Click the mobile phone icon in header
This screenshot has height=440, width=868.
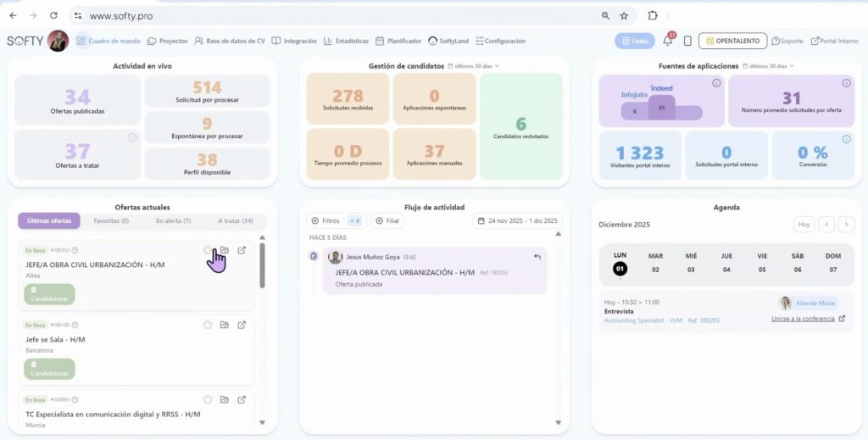click(x=687, y=41)
